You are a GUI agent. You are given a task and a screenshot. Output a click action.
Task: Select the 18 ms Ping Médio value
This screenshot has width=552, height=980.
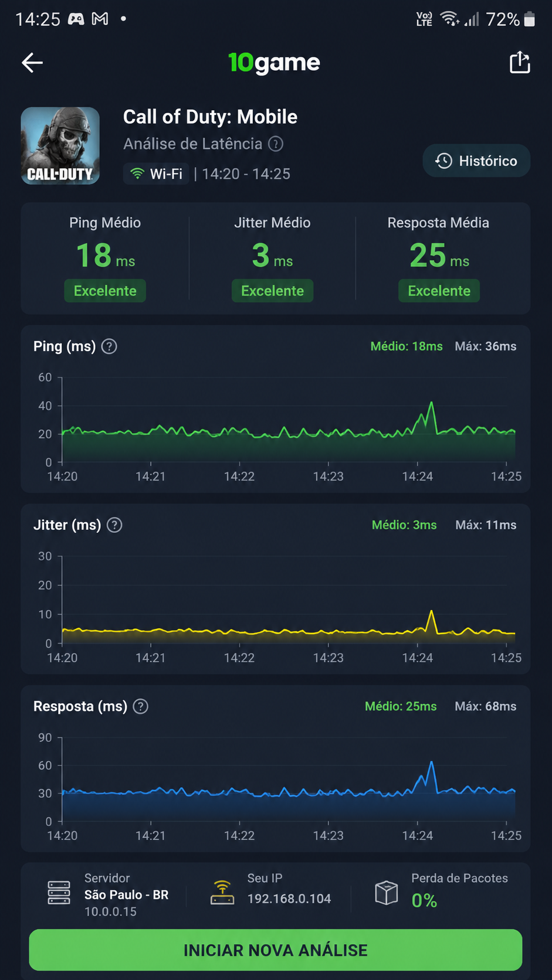(x=106, y=256)
